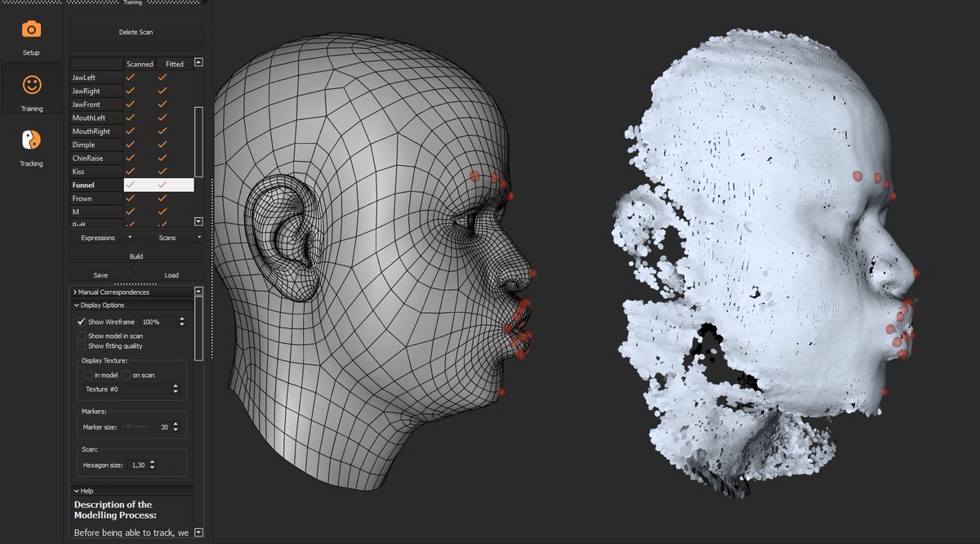Save the current training data

pos(100,275)
